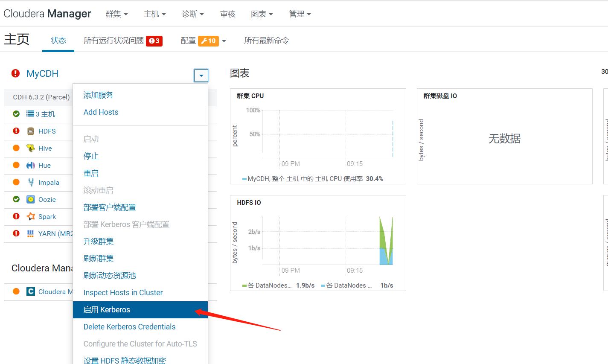Click the Spark star icon
The width and height of the screenshot is (608, 364).
(x=31, y=216)
